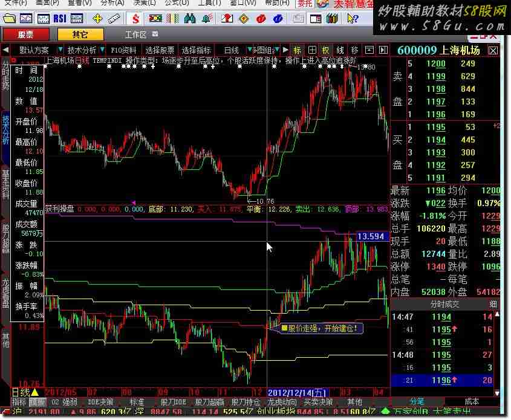Click the red arrow on white page icon
The image size is (511, 420).
pos(227,19)
